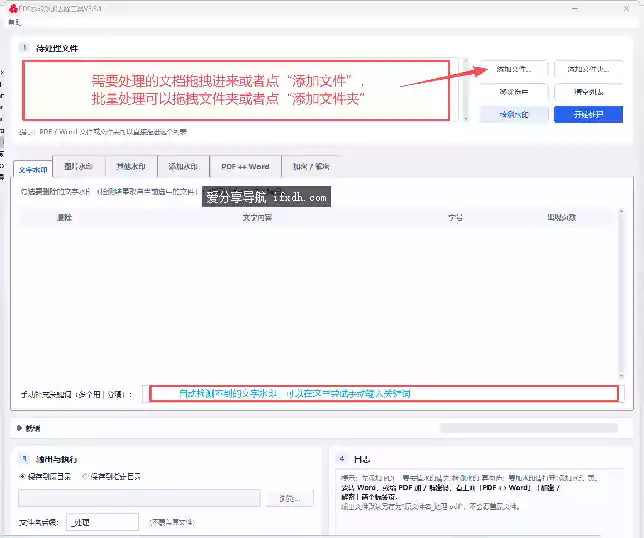Switch to the 文字水印 tab

click(33, 169)
